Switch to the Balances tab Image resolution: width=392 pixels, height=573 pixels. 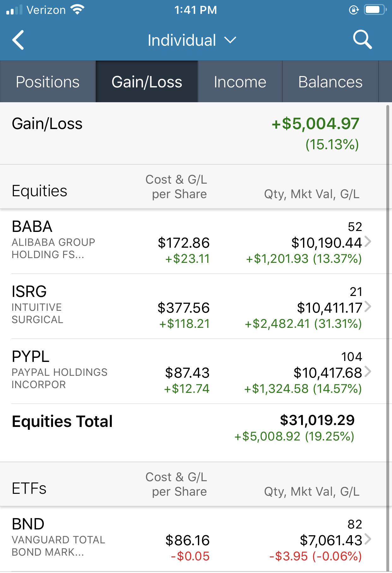pos(330,82)
